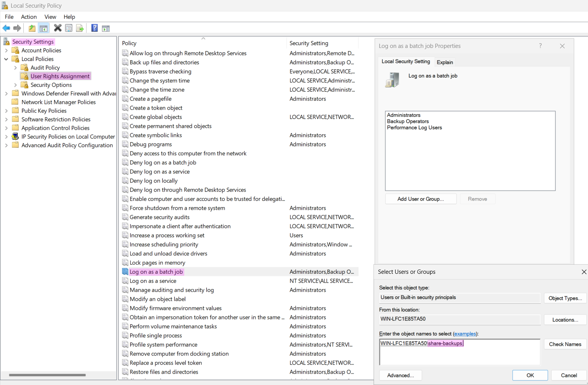Collapse the Local Policies tree node
This screenshot has height=385, width=588.
click(6, 59)
